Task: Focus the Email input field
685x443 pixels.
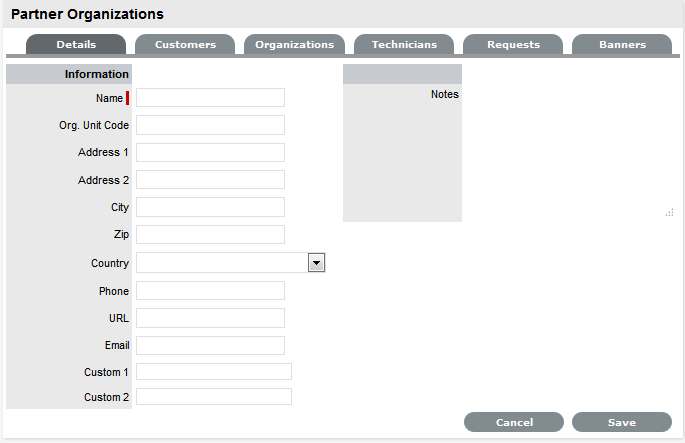Action: click(210, 346)
